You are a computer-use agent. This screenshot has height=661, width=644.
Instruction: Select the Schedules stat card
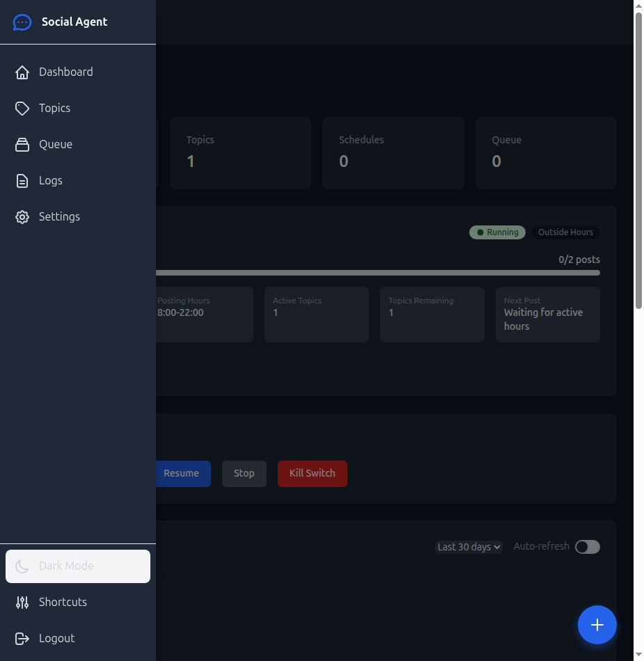pos(393,152)
